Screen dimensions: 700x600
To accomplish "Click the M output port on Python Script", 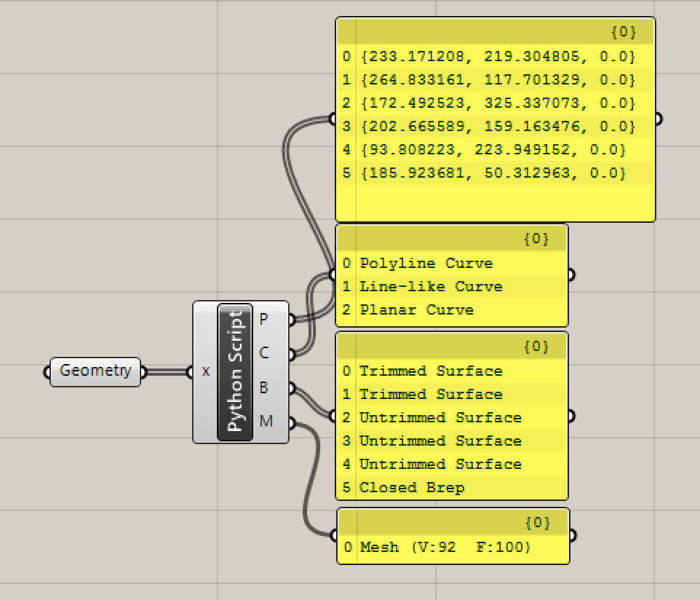I will pyautogui.click(x=290, y=424).
